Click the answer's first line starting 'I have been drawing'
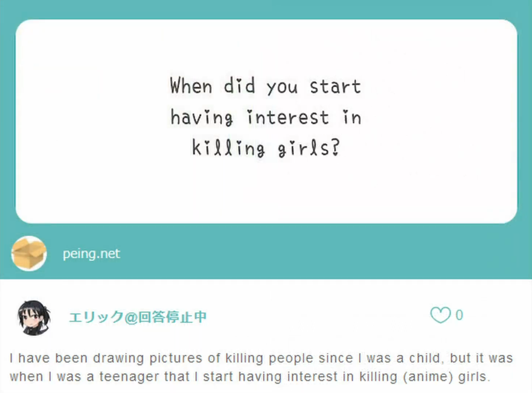This screenshot has width=532, height=393. [x=261, y=358]
